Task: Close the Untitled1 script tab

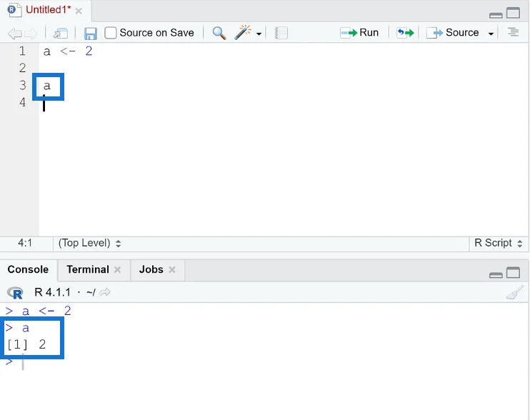Action: (79, 11)
